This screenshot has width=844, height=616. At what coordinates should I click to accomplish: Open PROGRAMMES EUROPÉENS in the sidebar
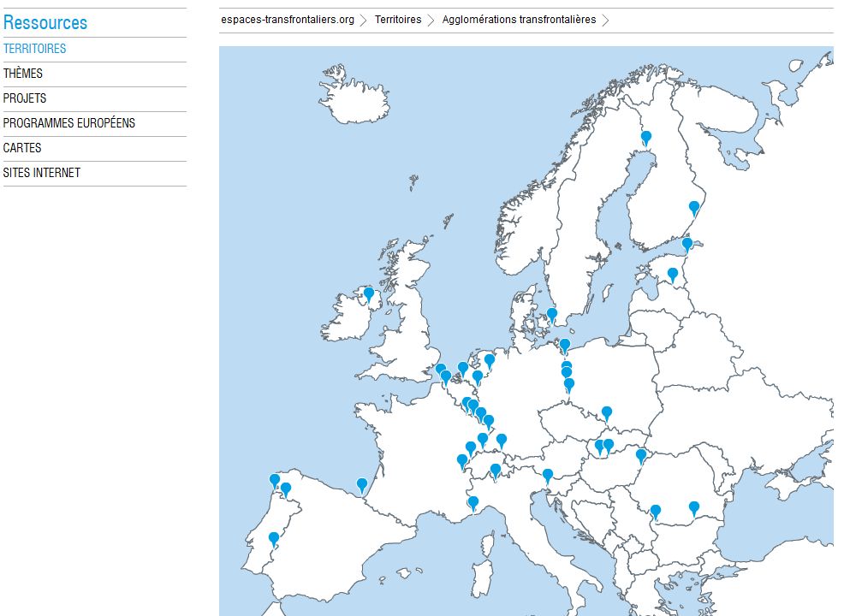coord(68,122)
